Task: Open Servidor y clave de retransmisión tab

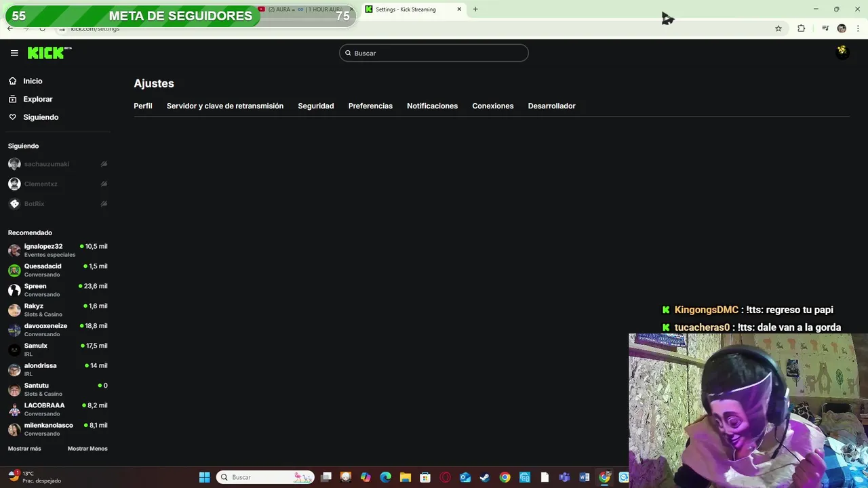Action: (x=225, y=106)
